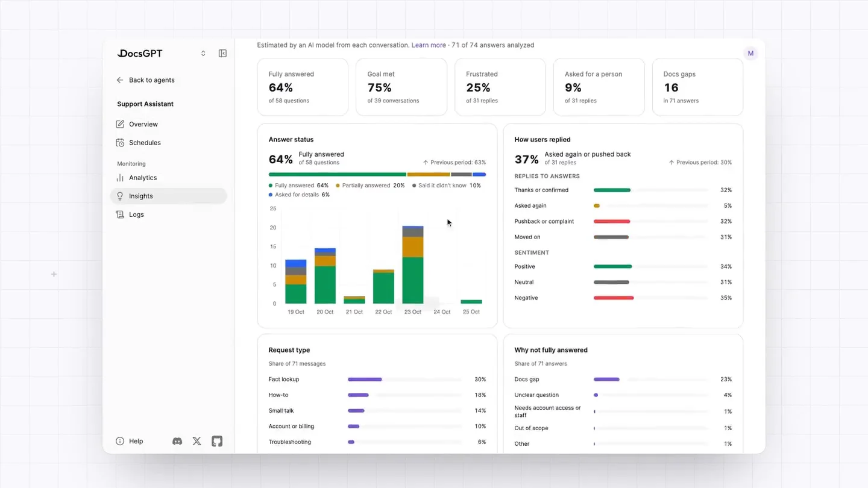Expand the DocsGPT workspace switcher chevron
868x488 pixels.
(x=203, y=54)
